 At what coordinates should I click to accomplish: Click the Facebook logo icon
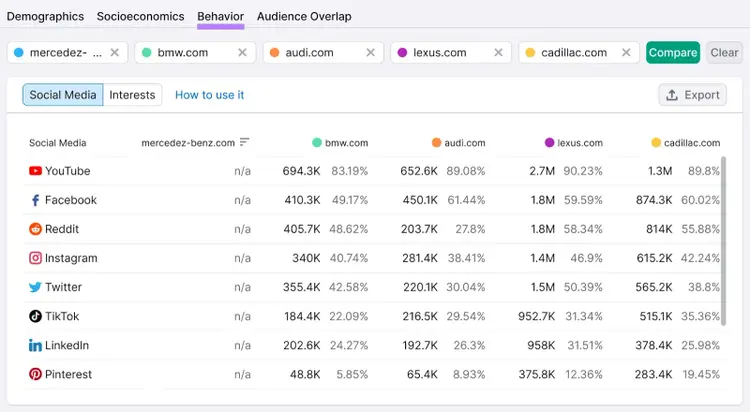pyautogui.click(x=35, y=200)
